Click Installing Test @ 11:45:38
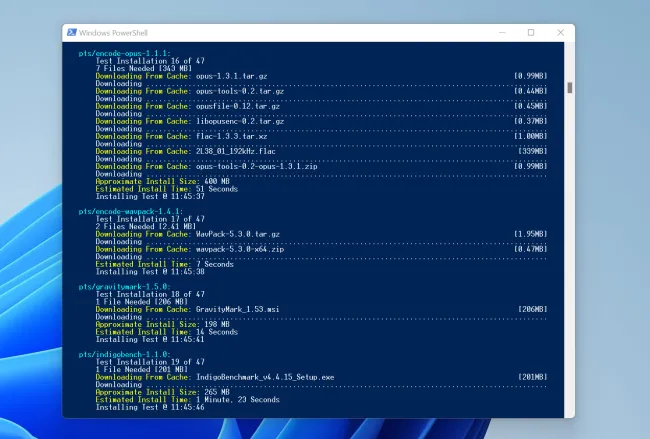650x439 pixels. (x=150, y=272)
